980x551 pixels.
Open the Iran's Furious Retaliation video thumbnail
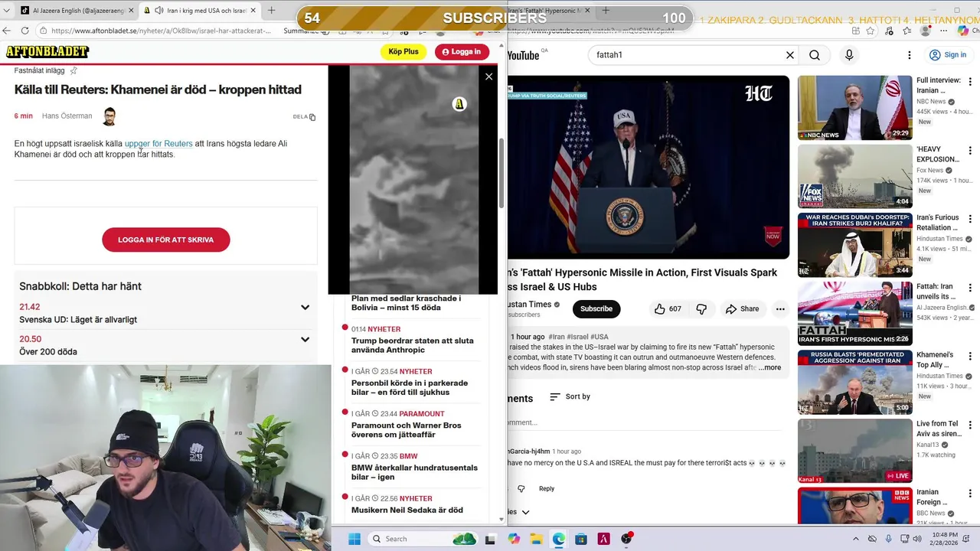[x=855, y=245]
